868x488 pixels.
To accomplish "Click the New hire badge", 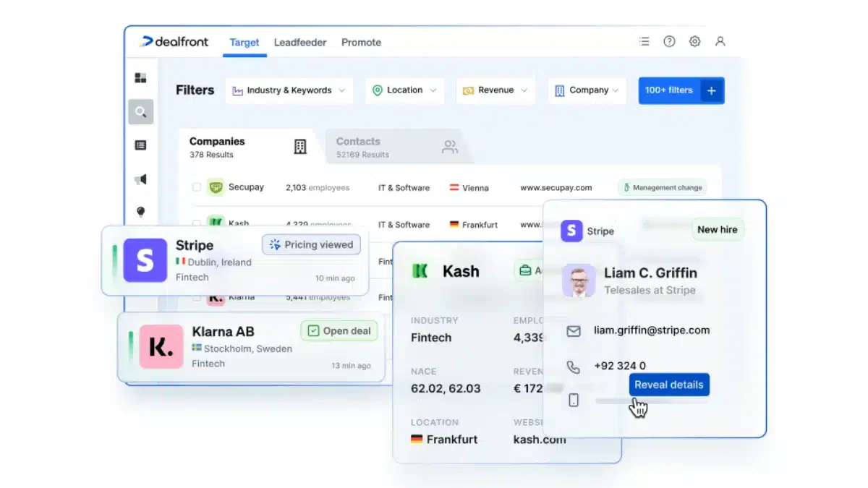I will (x=718, y=229).
